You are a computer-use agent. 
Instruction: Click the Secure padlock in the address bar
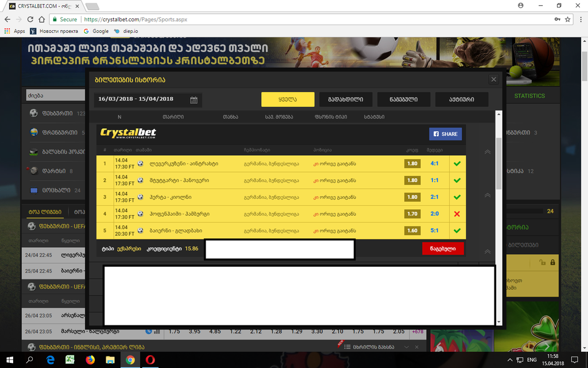click(x=55, y=19)
